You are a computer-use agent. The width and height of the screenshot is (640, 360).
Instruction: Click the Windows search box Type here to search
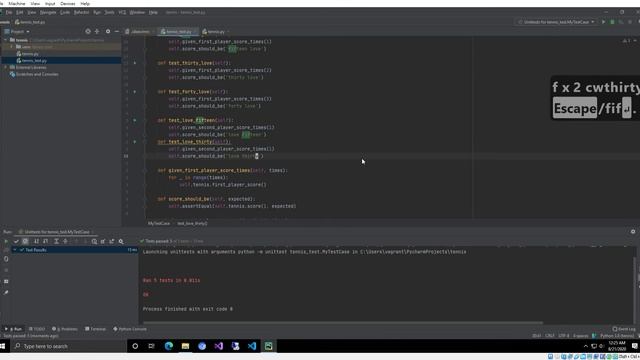coord(69,346)
